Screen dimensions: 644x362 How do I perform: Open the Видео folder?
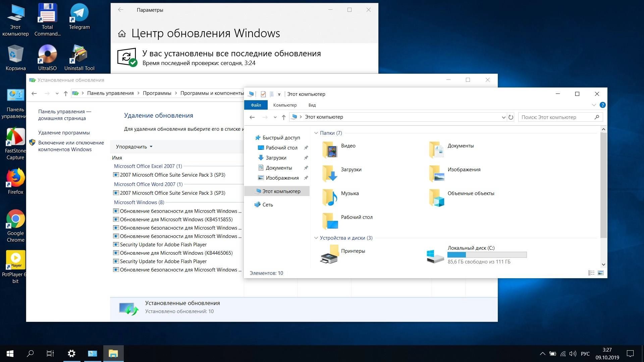pyautogui.click(x=338, y=149)
